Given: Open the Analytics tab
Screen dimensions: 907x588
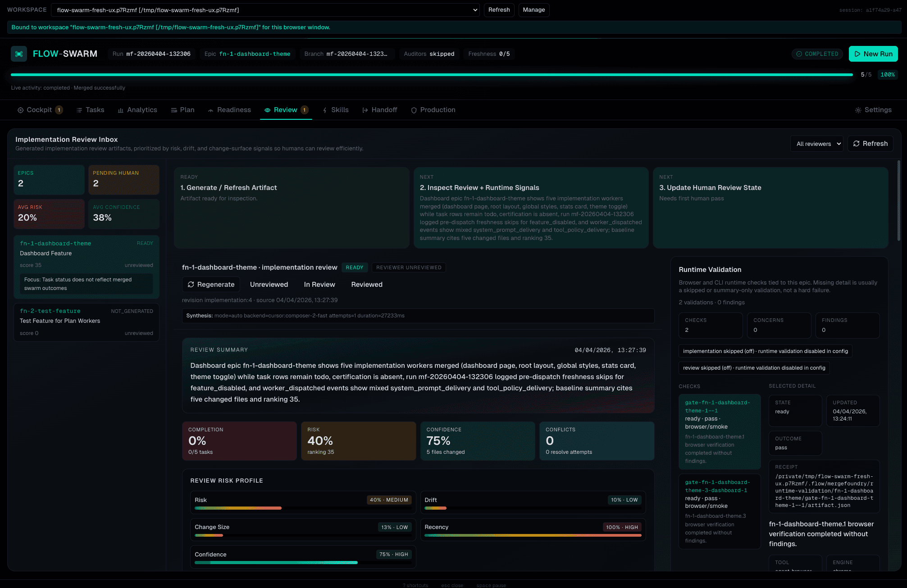Looking at the screenshot, I should point(137,110).
